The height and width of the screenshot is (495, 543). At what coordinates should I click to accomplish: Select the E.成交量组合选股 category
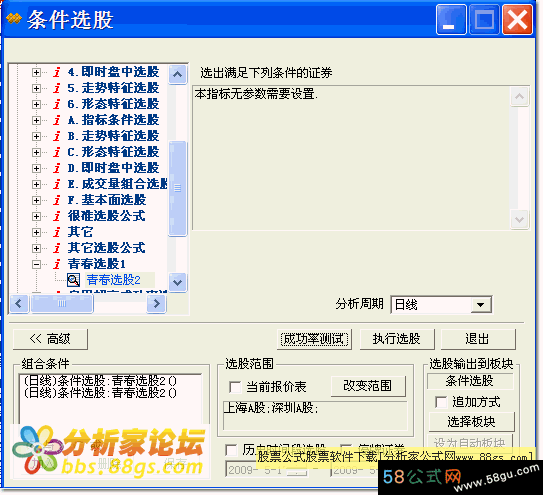coord(118,184)
